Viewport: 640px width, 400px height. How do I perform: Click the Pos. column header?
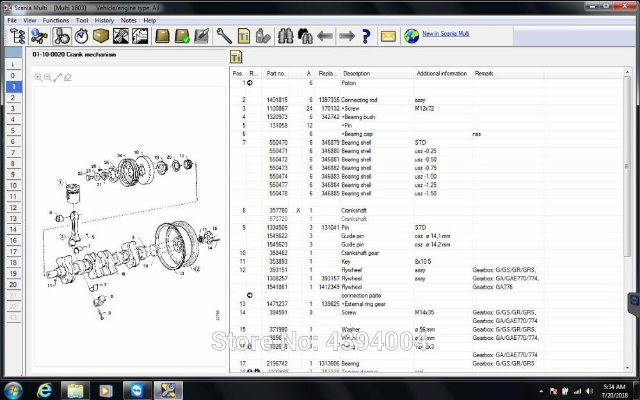(238, 73)
